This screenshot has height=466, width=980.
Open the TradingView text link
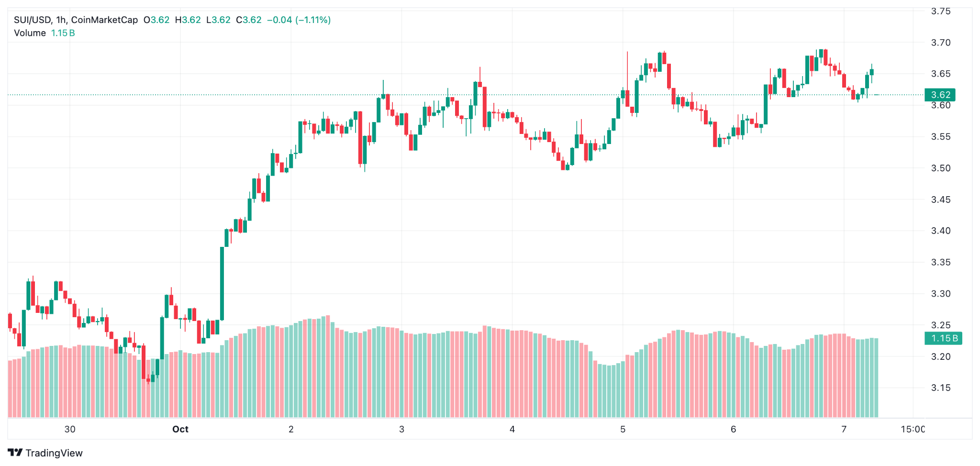[x=54, y=453]
